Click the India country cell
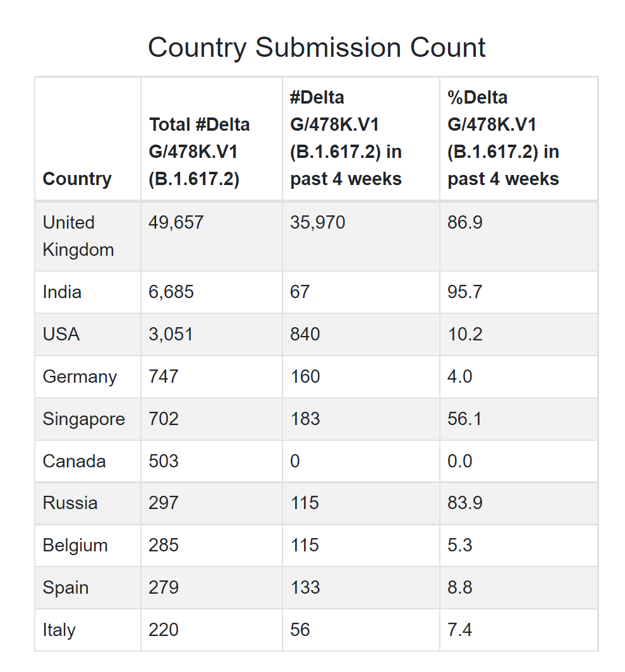 coord(62,292)
